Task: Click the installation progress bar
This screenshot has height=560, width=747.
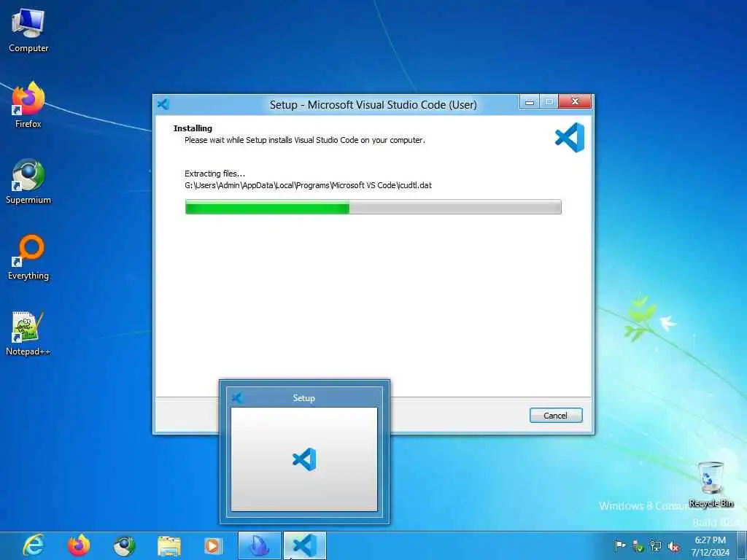Action: [x=373, y=206]
